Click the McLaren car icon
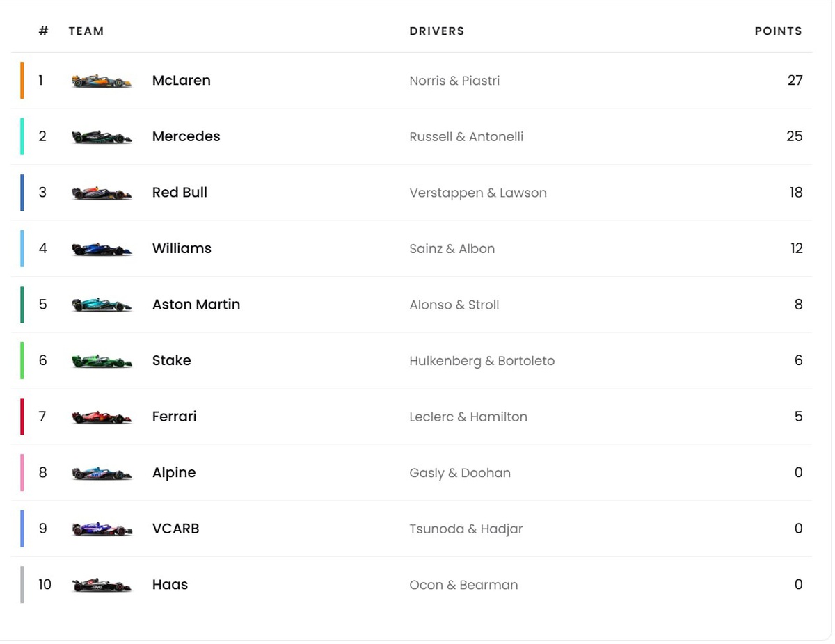835x644 pixels. click(102, 81)
